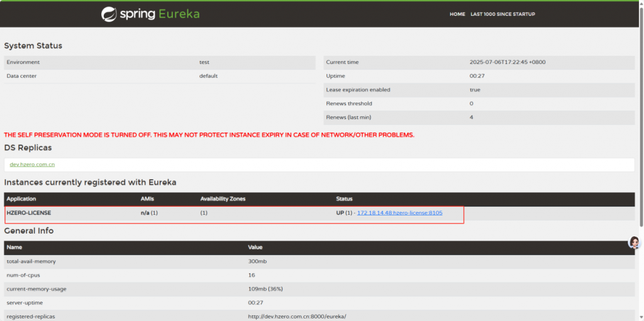Screen dimensions: 644x321
Task: Click the Name header in General Info
Action: pyautogui.click(x=14, y=248)
